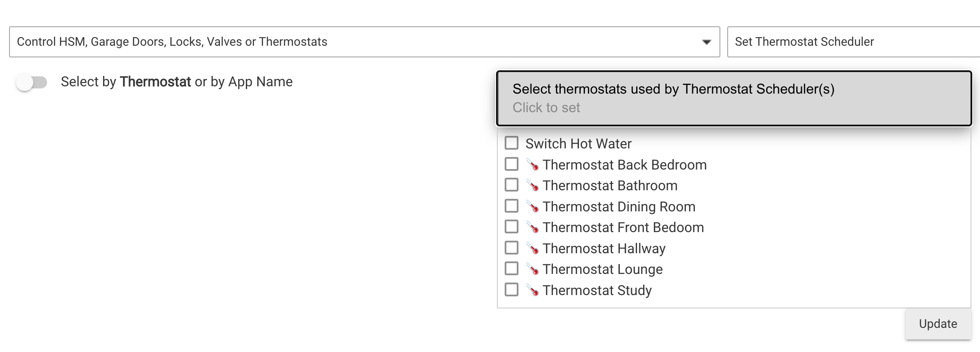Click the thermometer icon beside Thermostat Dining Room
This screenshot has width=980, height=352.
click(x=533, y=207)
